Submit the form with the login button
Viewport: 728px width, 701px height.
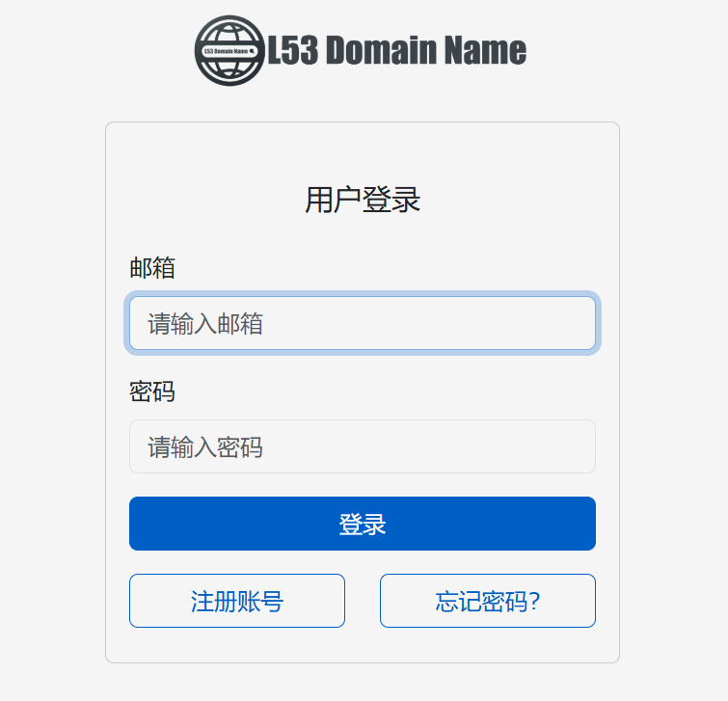pos(363,524)
